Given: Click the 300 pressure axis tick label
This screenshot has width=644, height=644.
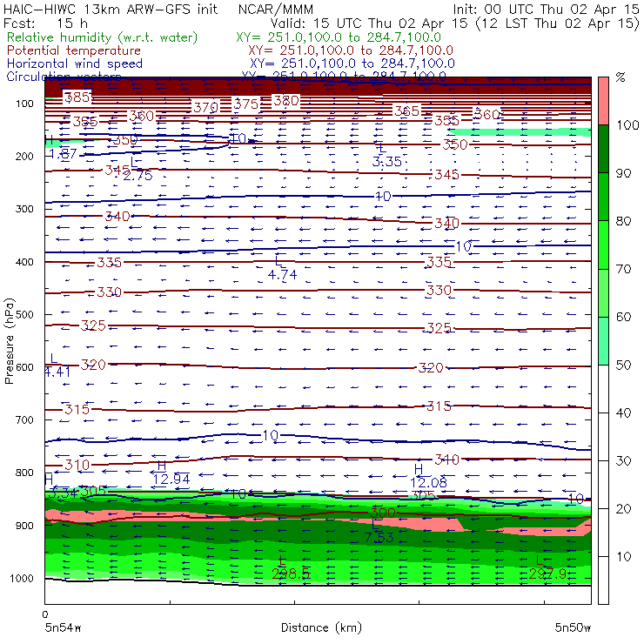Looking at the screenshot, I should pos(24,209).
